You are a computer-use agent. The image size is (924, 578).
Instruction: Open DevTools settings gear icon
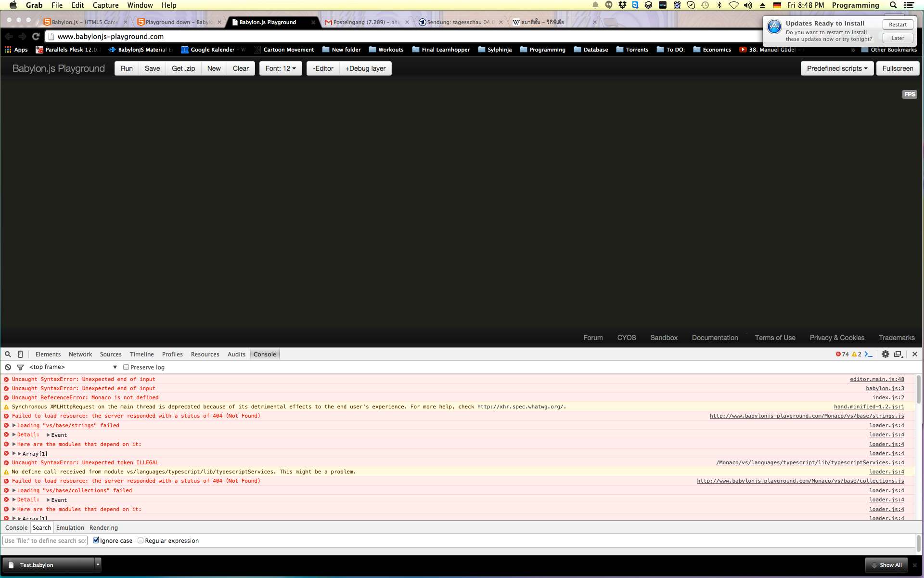click(x=885, y=354)
